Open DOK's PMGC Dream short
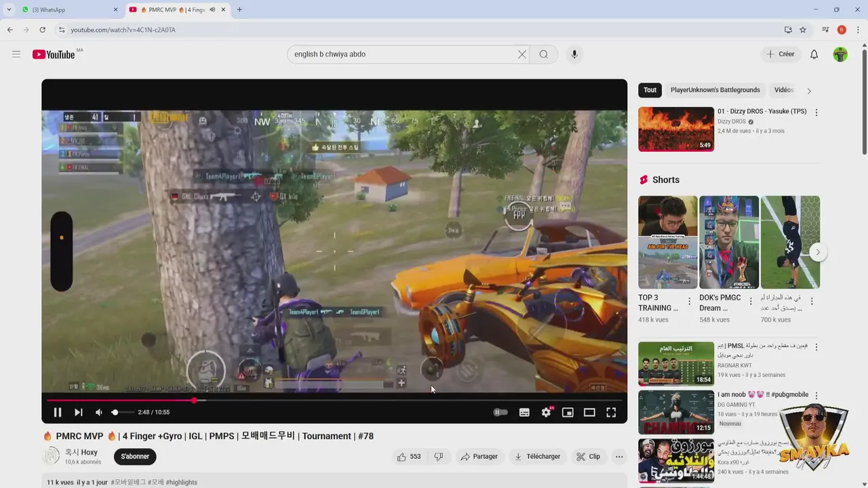 (729, 243)
